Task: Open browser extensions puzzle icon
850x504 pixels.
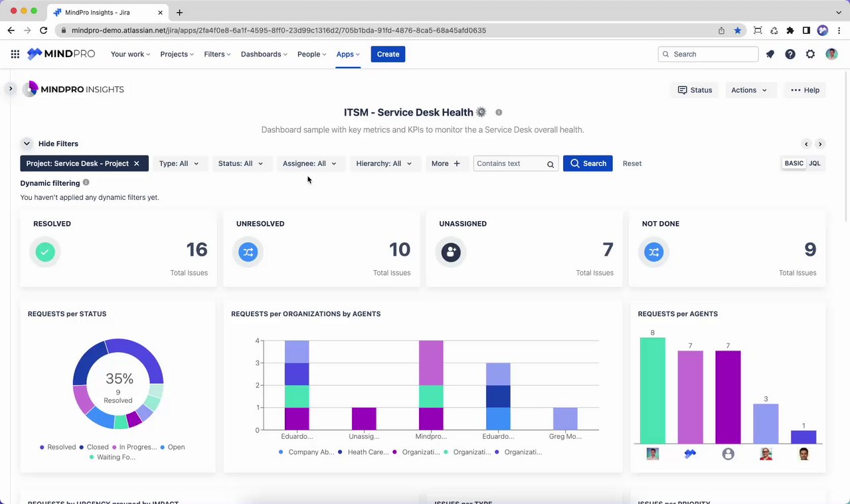Action: pyautogui.click(x=790, y=31)
